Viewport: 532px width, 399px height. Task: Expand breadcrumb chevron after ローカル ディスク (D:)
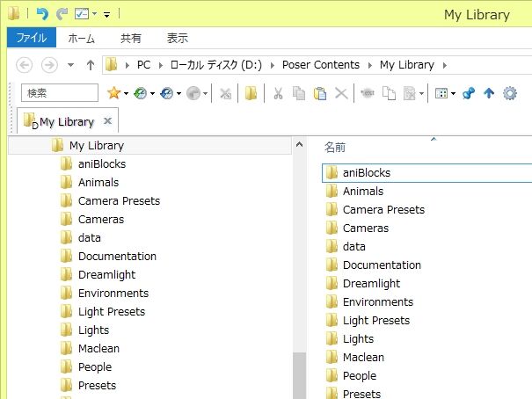[x=272, y=65]
